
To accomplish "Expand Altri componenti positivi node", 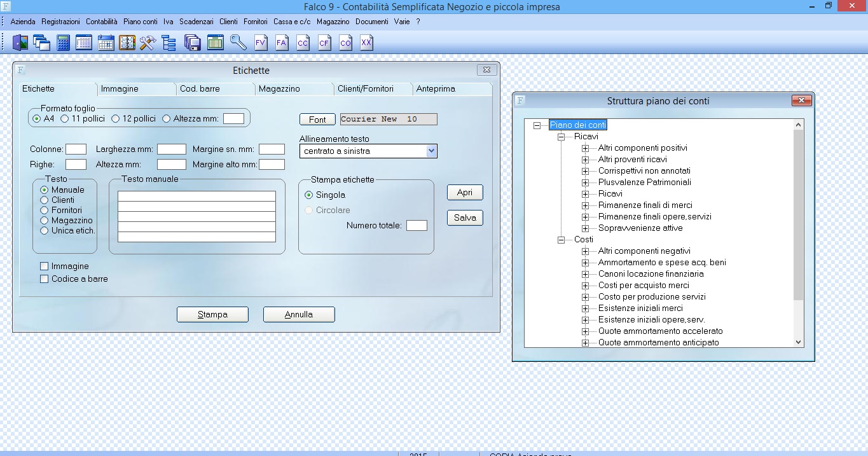I will click(x=585, y=148).
